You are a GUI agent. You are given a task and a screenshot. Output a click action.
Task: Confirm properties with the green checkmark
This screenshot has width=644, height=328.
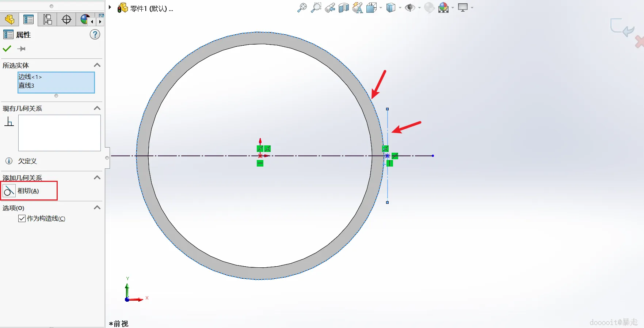[7, 49]
